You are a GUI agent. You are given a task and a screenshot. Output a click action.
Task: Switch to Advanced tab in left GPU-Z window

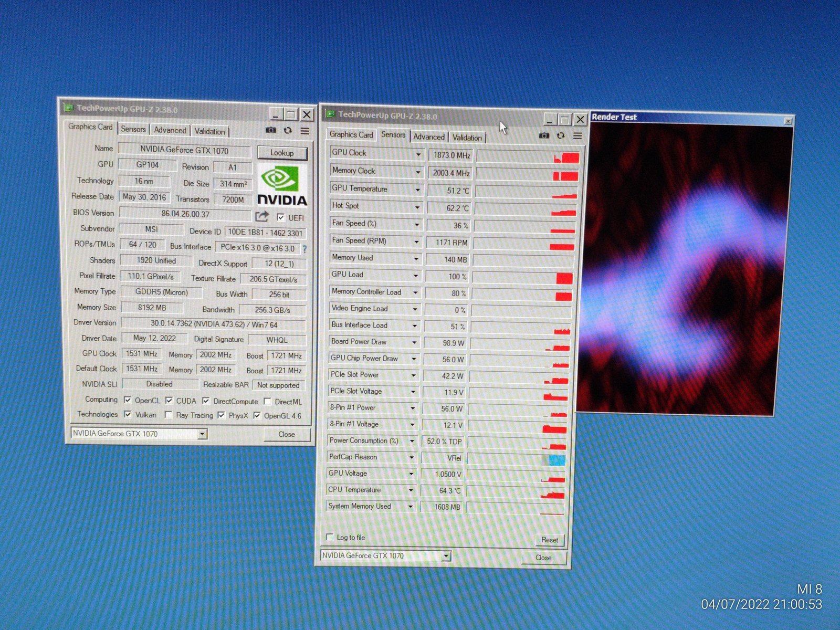pyautogui.click(x=170, y=130)
